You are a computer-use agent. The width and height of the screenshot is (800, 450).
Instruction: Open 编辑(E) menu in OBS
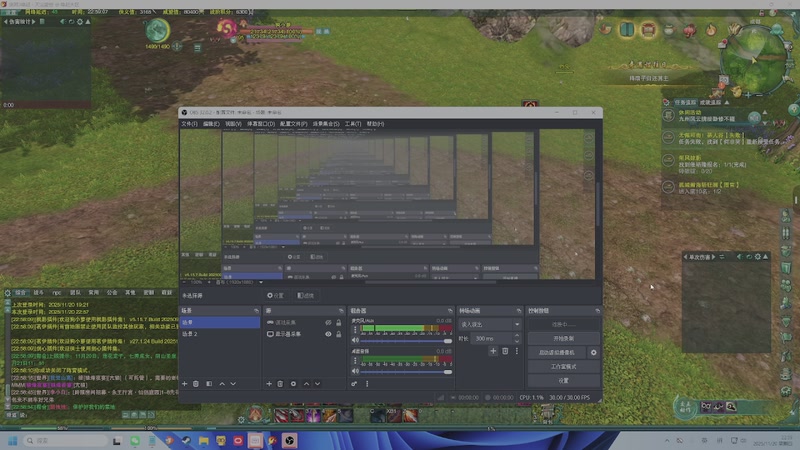211,124
